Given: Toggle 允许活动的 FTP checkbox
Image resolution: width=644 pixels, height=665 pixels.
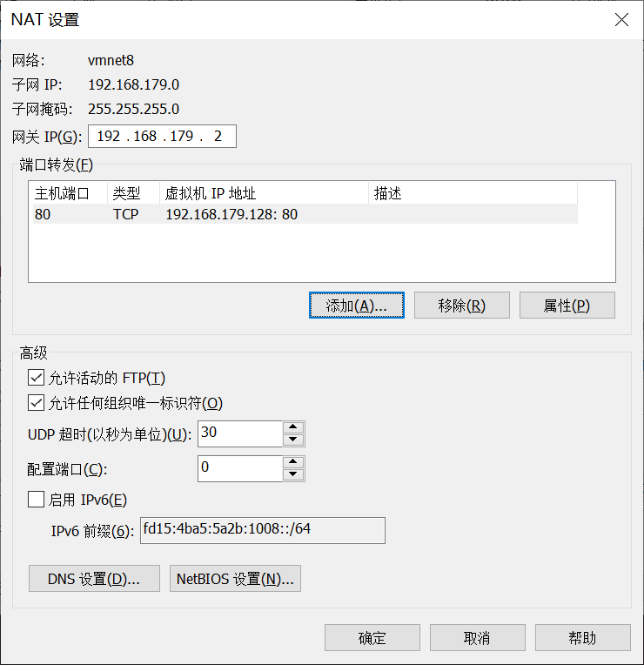Looking at the screenshot, I should point(36,377).
